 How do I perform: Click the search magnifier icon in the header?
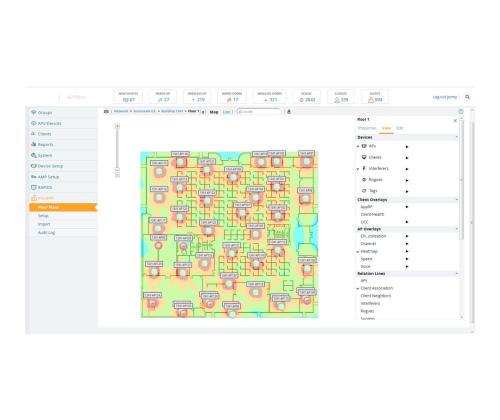[x=467, y=97]
